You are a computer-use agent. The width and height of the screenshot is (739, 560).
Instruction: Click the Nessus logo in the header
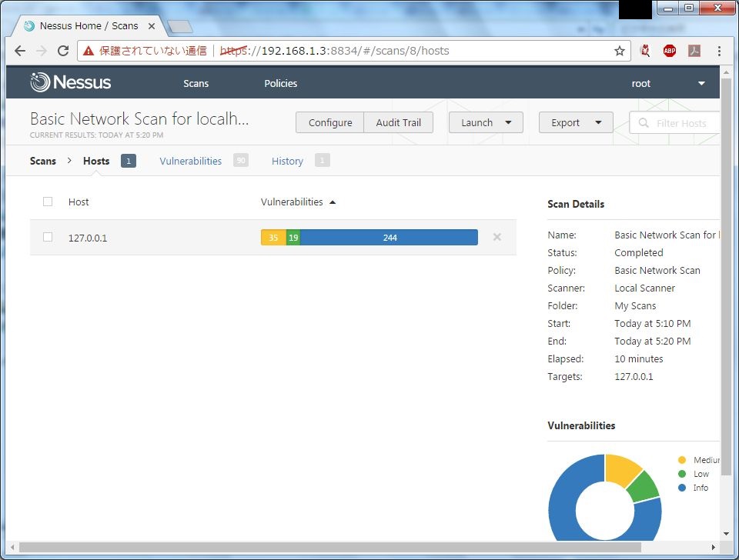[71, 82]
